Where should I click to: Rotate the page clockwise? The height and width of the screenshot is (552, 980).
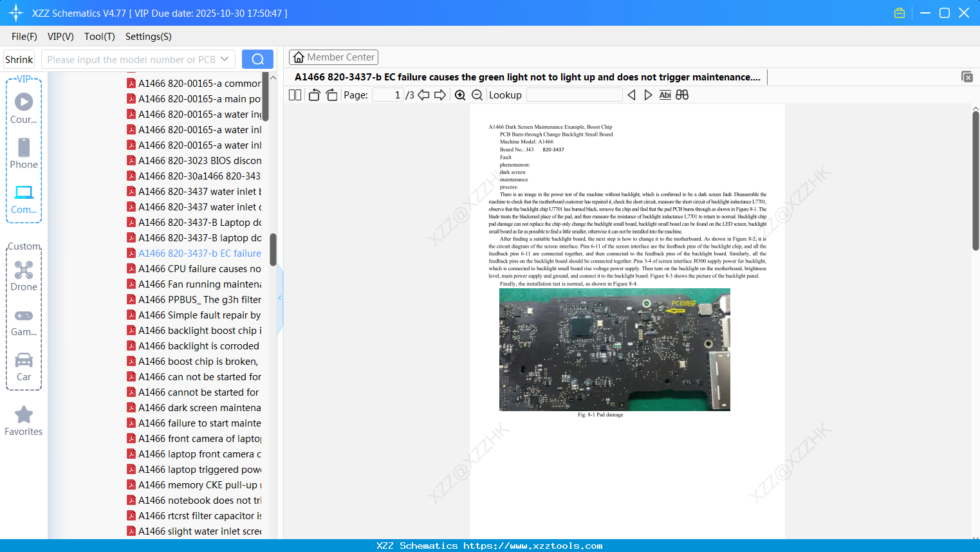tap(331, 95)
